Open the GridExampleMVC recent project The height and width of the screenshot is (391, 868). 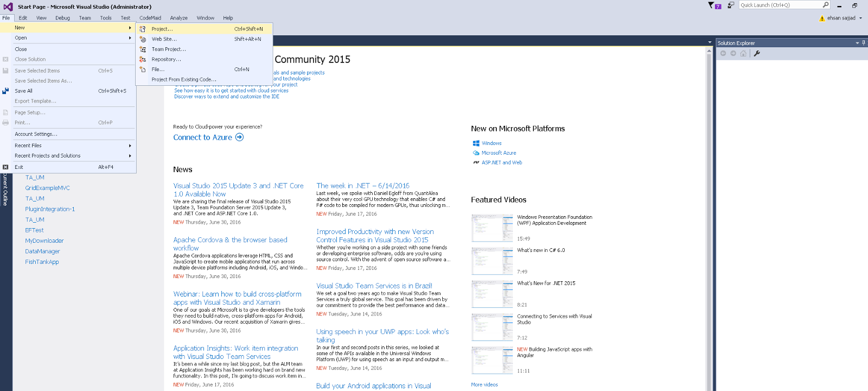(47, 188)
